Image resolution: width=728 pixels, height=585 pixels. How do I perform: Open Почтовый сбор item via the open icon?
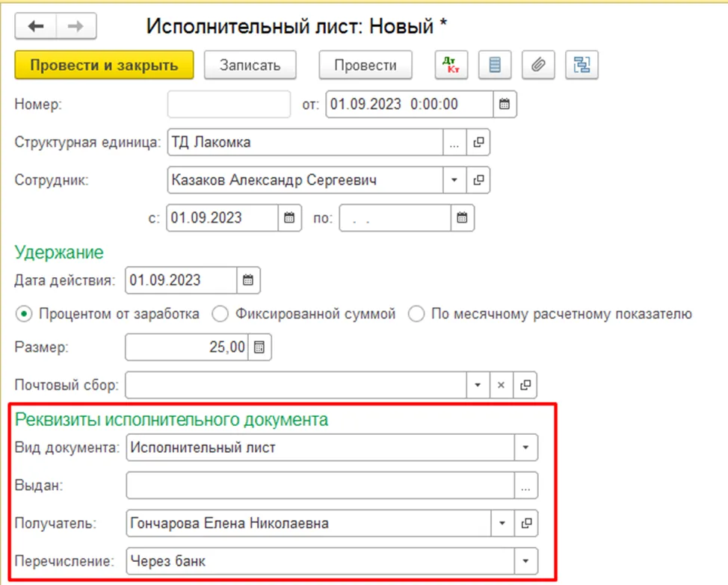[x=525, y=385]
